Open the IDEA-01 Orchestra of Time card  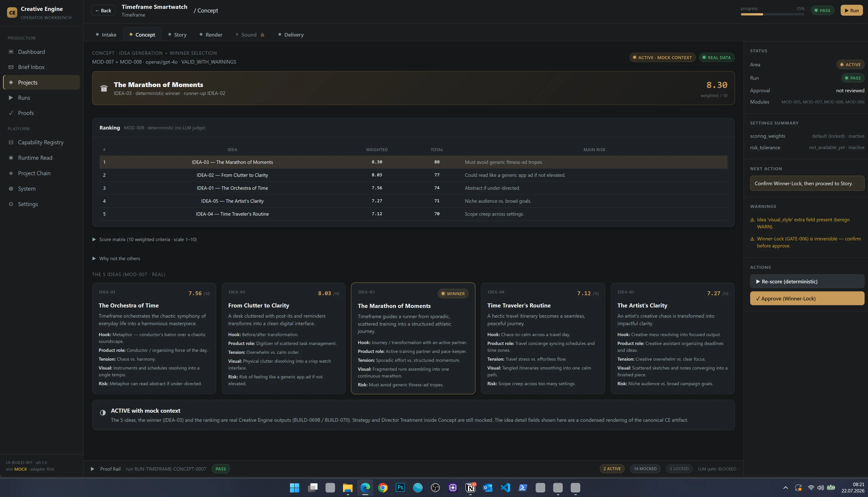tap(154, 338)
